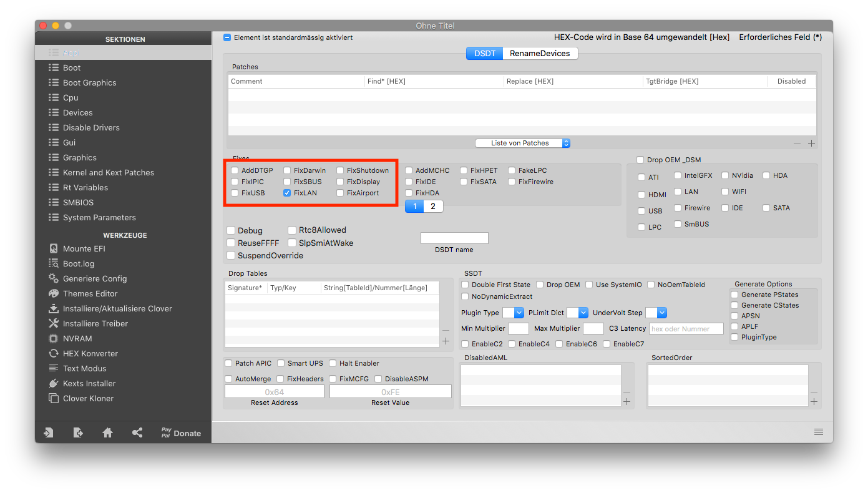This screenshot has height=493, width=868.
Task: Add a Drop Tables entry
Action: pos(446,341)
